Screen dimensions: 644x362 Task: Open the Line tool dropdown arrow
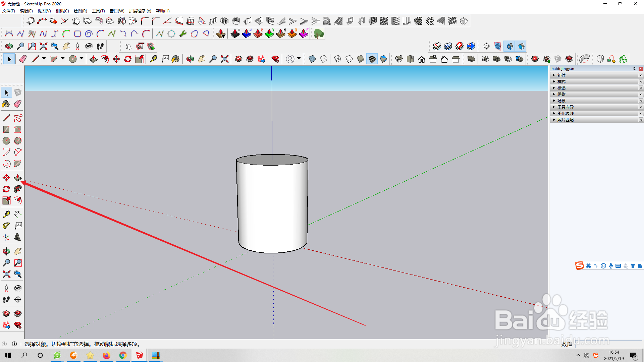[x=44, y=59]
